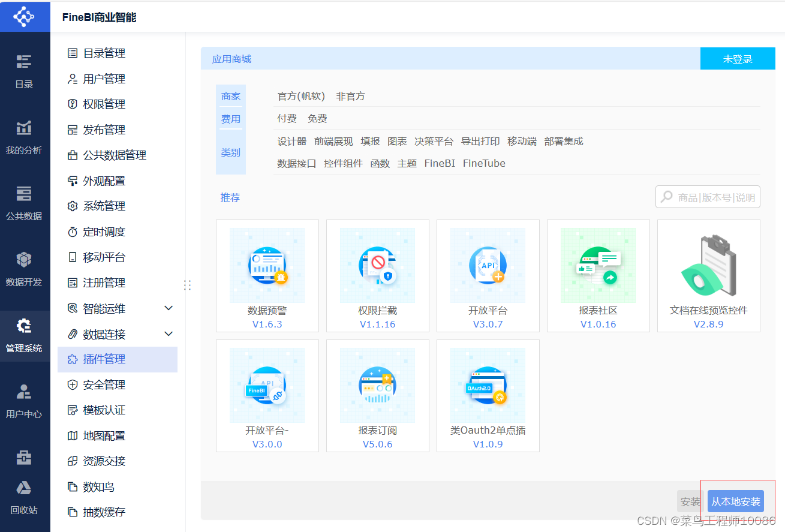This screenshot has width=785, height=532.
Task: Open 我的分析 in left sidebar
Action: tap(24, 137)
